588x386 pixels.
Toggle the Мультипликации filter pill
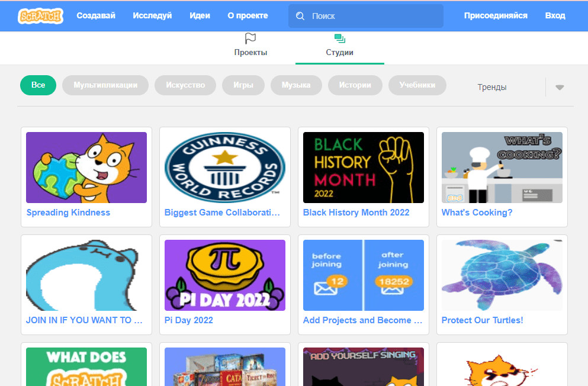click(105, 85)
